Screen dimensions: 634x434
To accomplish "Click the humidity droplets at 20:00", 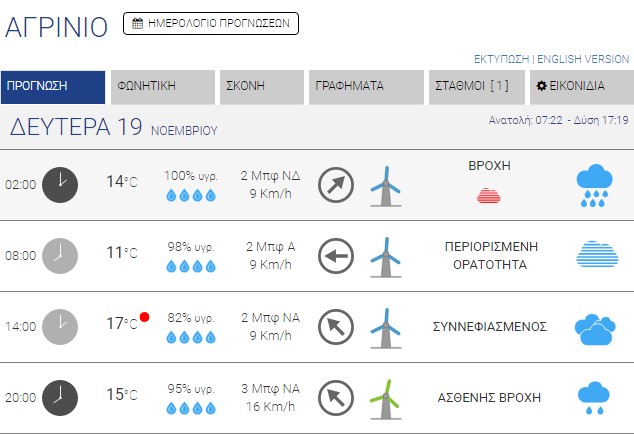I will (x=190, y=408).
